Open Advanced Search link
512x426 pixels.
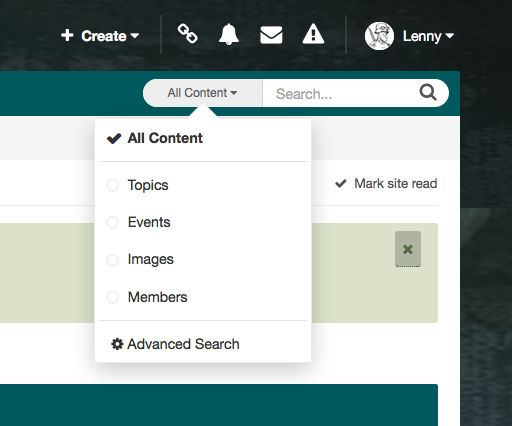(175, 344)
